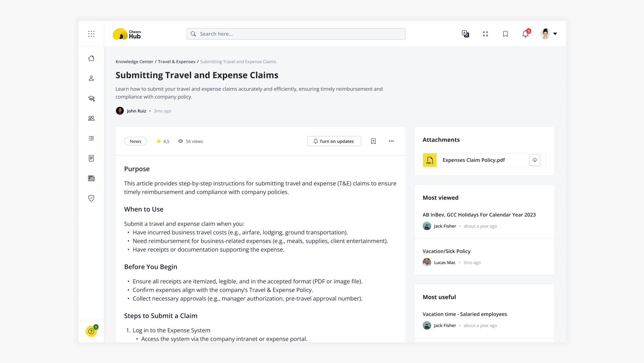Go to Knowledge Center breadcrumb
Viewport: 644px width, 363px height.
[x=134, y=62]
